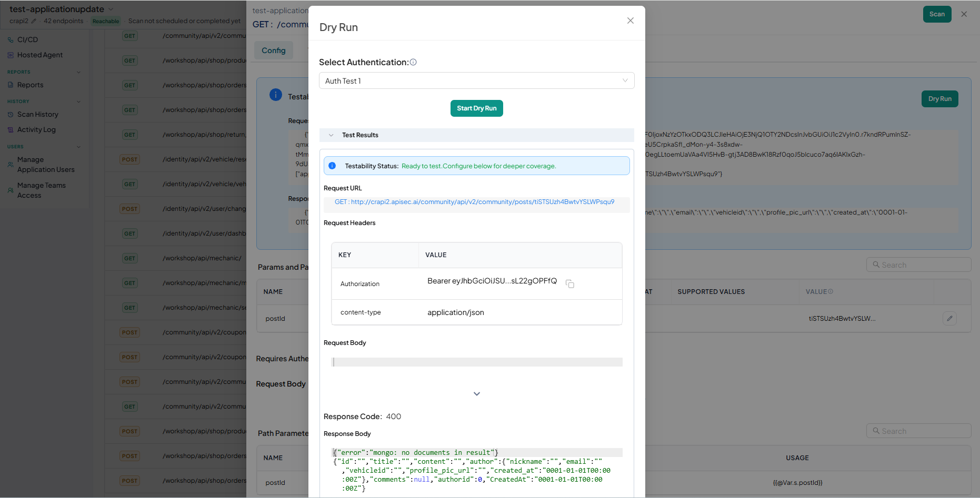The width and height of the screenshot is (980, 498).
Task: Expand the Request Body chevron
Action: (476, 394)
